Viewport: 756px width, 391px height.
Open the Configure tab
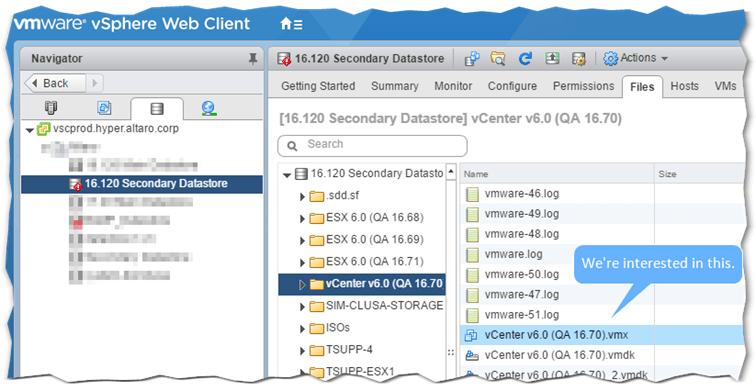point(512,86)
